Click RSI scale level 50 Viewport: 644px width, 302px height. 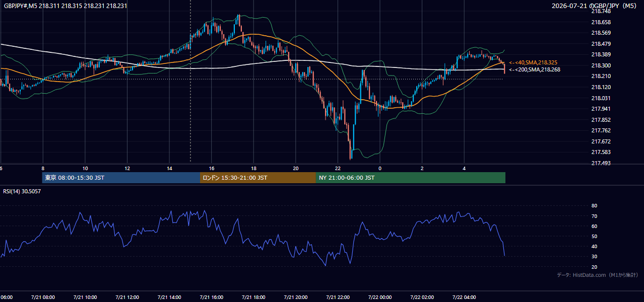click(594, 236)
